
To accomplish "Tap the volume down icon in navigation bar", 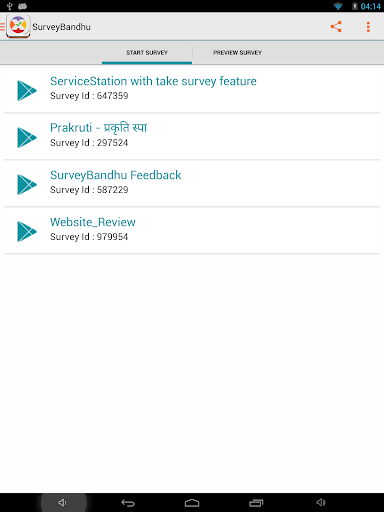I will [x=63, y=502].
